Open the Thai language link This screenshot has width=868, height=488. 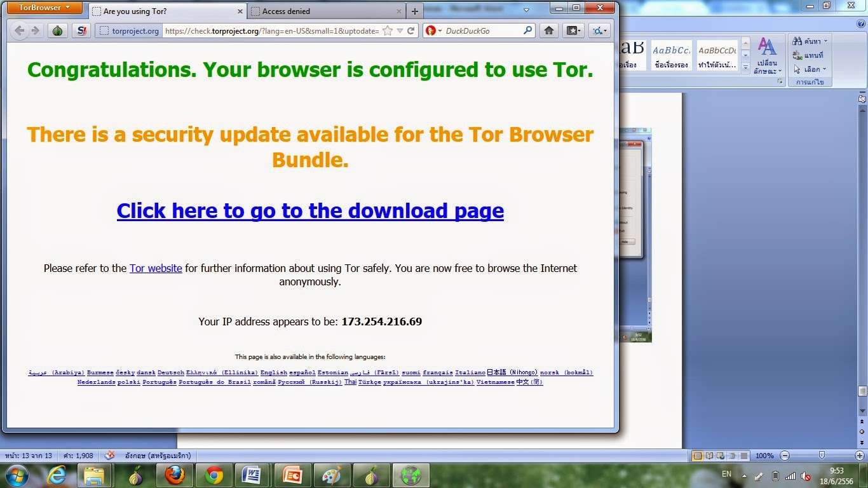click(x=350, y=382)
